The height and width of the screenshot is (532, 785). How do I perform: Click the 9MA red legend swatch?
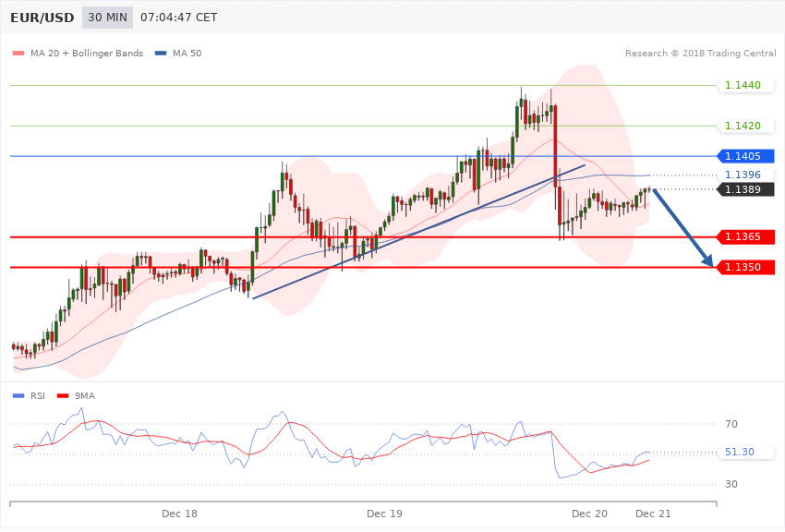pos(63,396)
